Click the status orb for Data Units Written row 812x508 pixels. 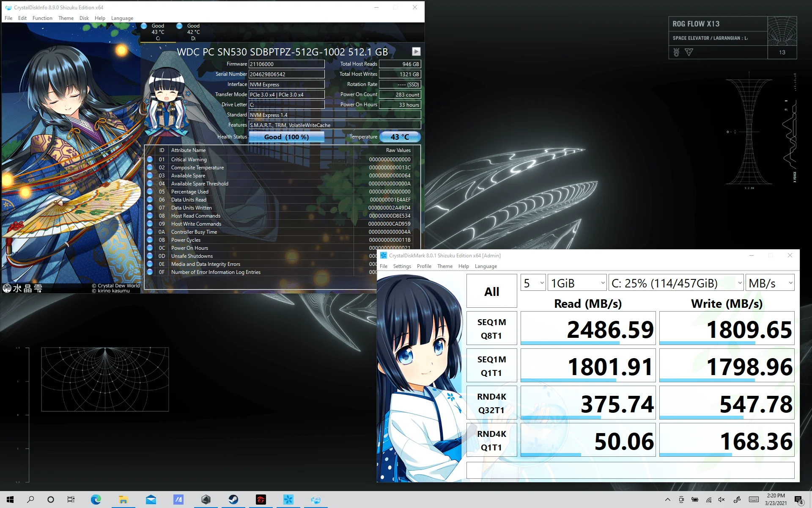150,208
